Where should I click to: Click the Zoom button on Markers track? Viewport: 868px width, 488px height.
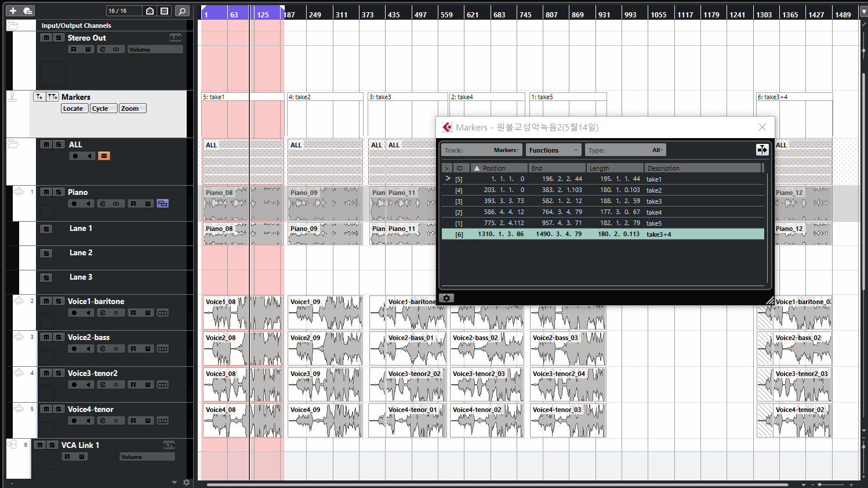point(133,109)
